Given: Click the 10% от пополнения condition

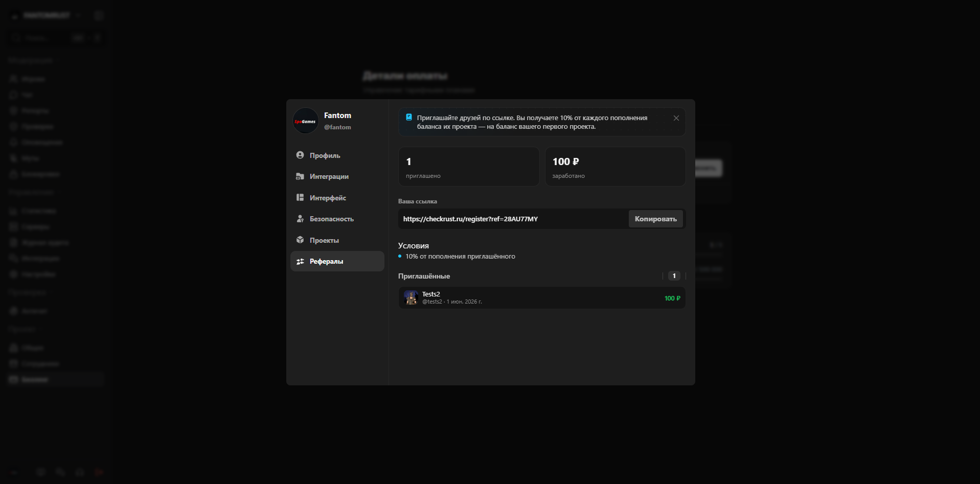Looking at the screenshot, I should [460, 256].
